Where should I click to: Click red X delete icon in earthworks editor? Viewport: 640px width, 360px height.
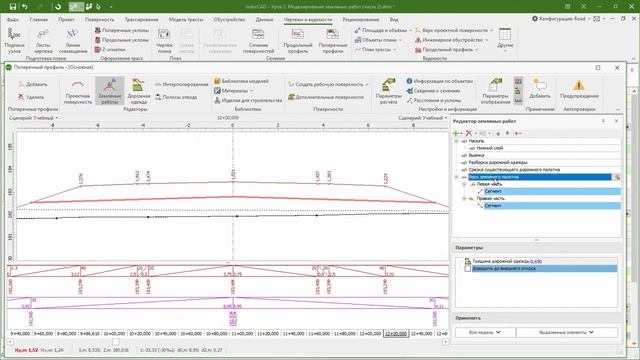[x=469, y=133]
